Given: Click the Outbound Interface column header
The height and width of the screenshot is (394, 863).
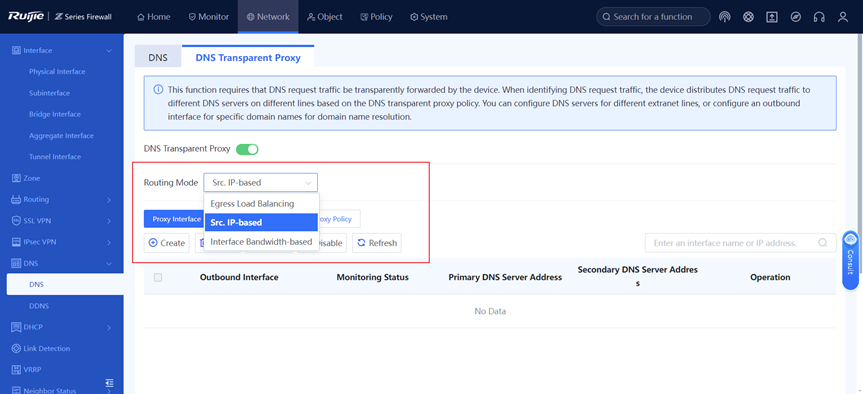Looking at the screenshot, I should point(239,277).
